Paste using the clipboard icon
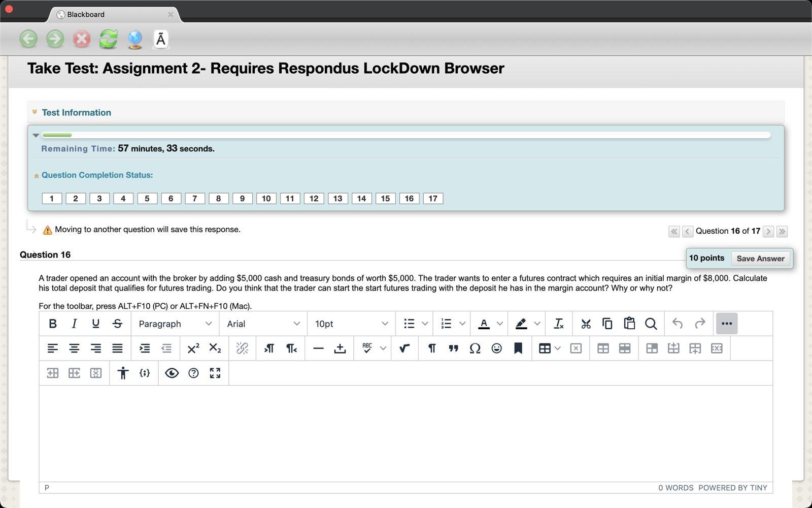Screen dimensions: 812x508 (x=629, y=324)
